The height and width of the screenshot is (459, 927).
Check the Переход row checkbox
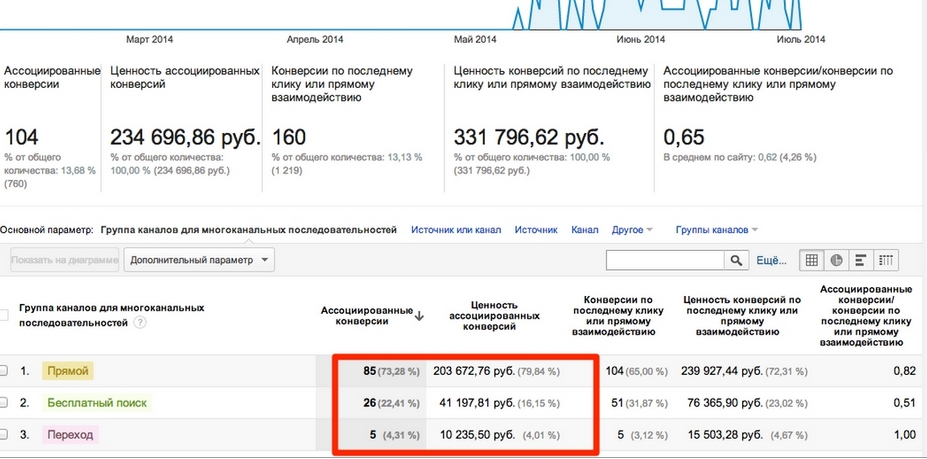point(4,435)
